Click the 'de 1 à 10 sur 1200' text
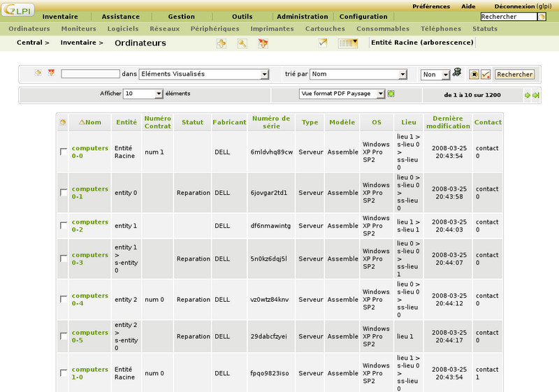Screen dimensions: 559x392 472,95
